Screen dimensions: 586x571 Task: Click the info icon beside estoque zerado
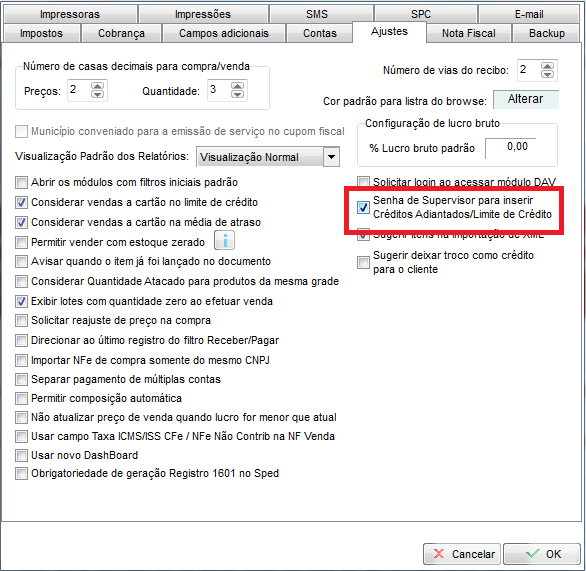pos(224,240)
